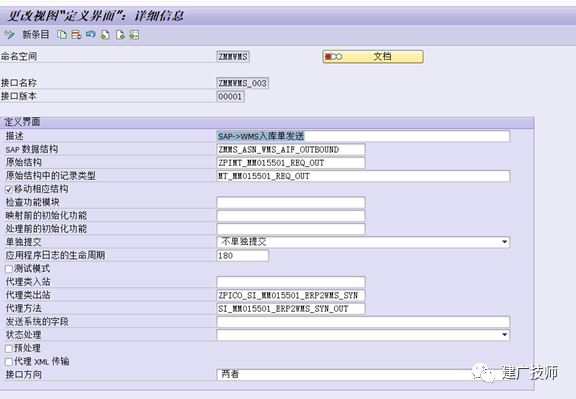Click the 接口版本 field 00001
Image resolution: width=576 pixels, height=399 pixels.
[230, 97]
